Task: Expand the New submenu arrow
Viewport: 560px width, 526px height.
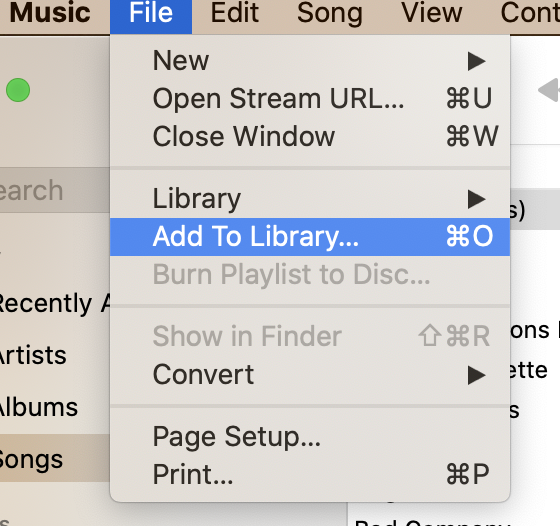Action: [476, 61]
